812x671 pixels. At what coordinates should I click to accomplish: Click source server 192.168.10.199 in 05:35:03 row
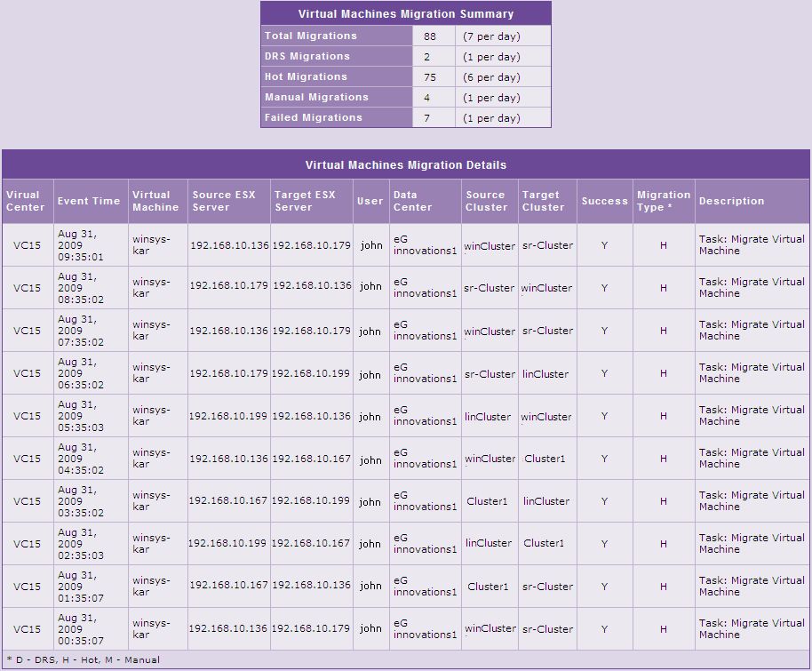[x=227, y=416]
